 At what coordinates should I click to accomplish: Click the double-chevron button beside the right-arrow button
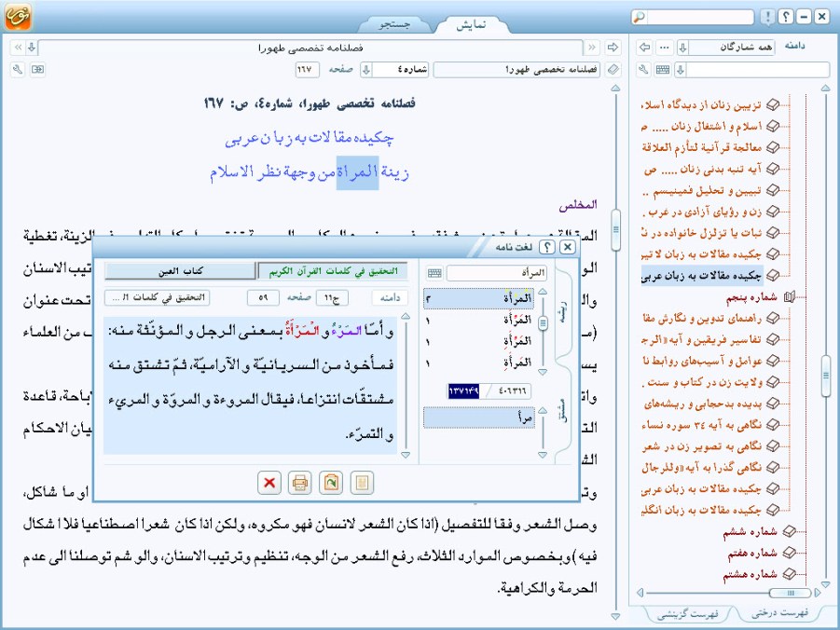pyautogui.click(x=592, y=48)
